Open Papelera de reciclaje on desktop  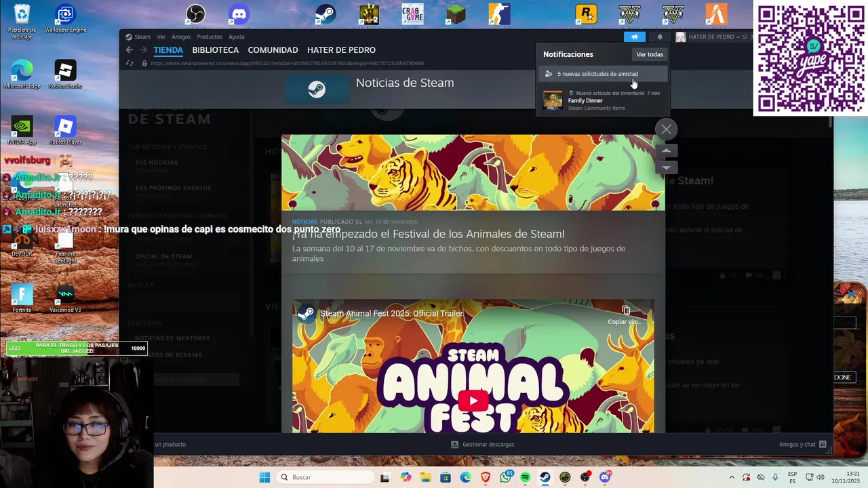coord(22,22)
